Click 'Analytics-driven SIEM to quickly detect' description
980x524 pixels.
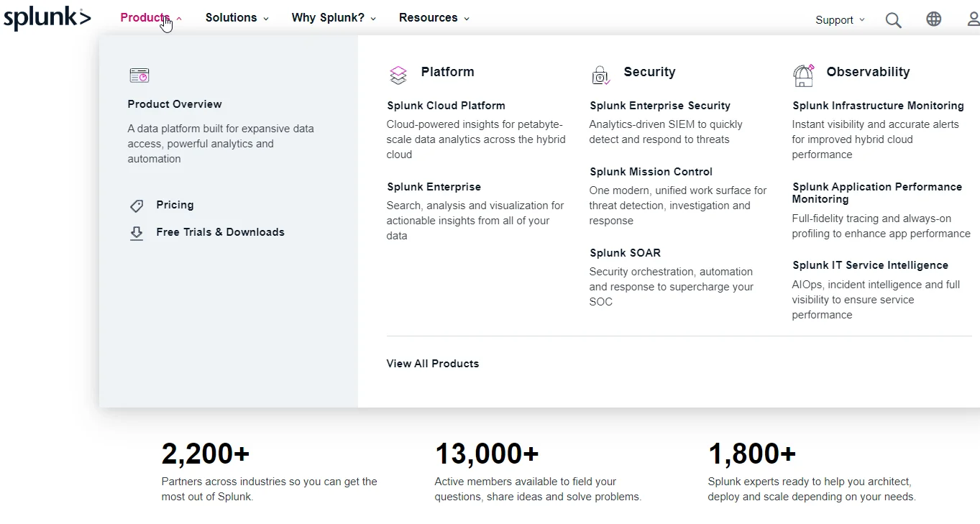666,132
